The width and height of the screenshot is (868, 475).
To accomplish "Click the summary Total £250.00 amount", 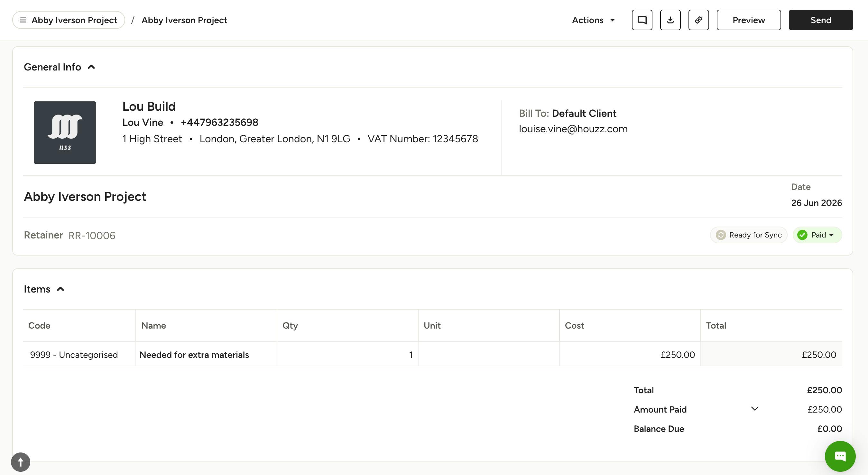I will tap(824, 390).
